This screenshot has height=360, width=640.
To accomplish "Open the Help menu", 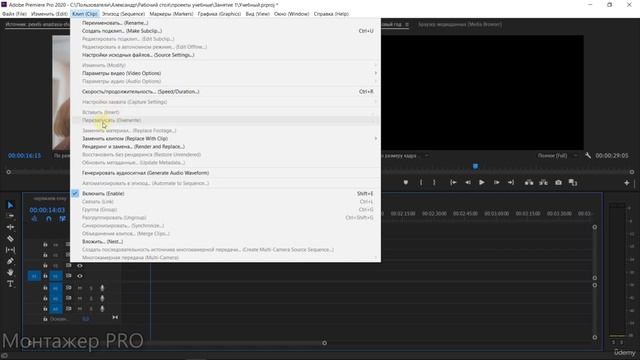I will (x=331, y=14).
